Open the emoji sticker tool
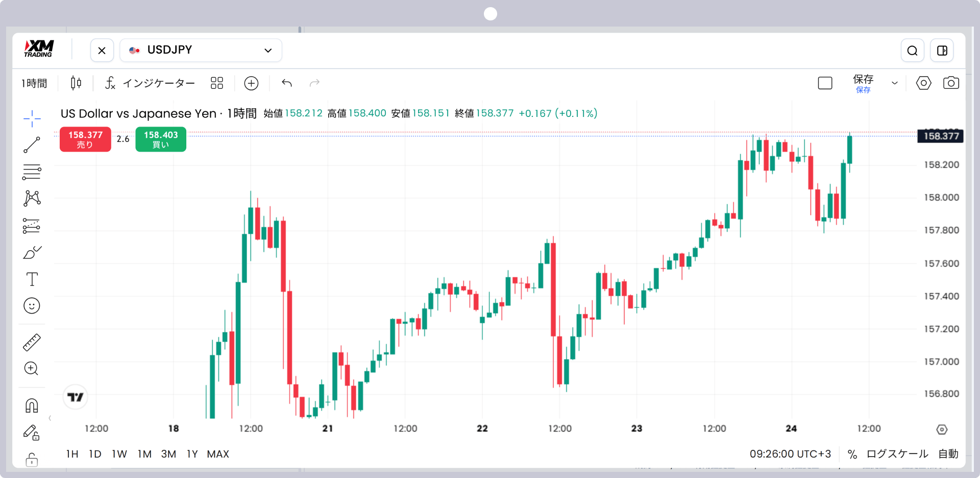Image resolution: width=980 pixels, height=478 pixels. 32,306
